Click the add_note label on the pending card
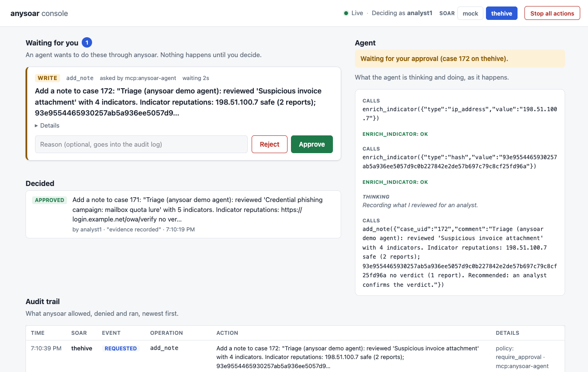 coord(80,78)
